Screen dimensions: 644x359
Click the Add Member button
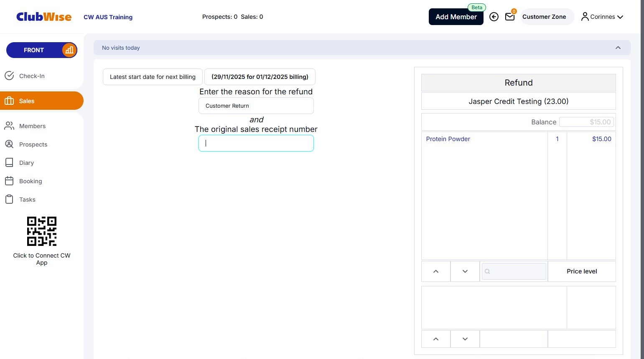click(x=456, y=17)
